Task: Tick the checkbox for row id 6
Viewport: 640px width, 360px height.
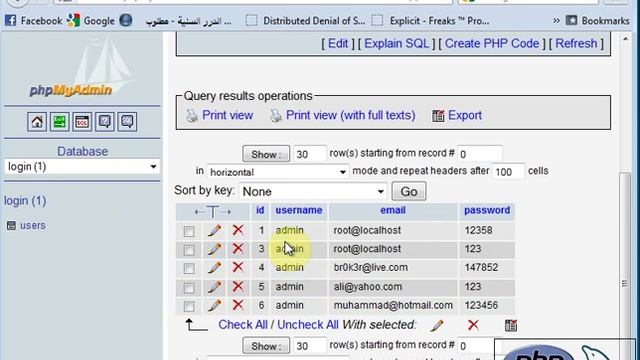Action: point(189,306)
